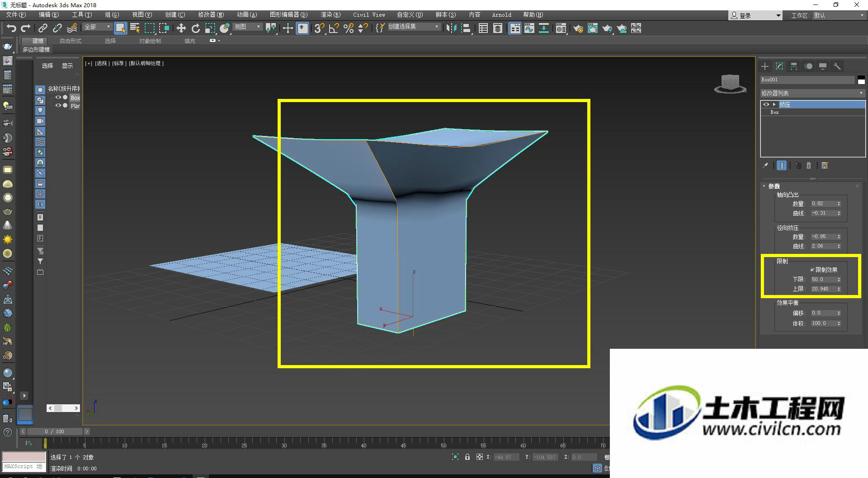Image resolution: width=868 pixels, height=478 pixels.
Task: Click the pin stack icon
Action: (x=765, y=166)
